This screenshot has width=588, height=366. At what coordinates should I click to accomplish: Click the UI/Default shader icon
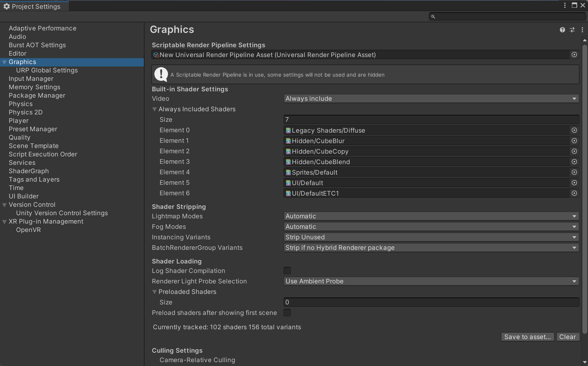[x=288, y=183]
